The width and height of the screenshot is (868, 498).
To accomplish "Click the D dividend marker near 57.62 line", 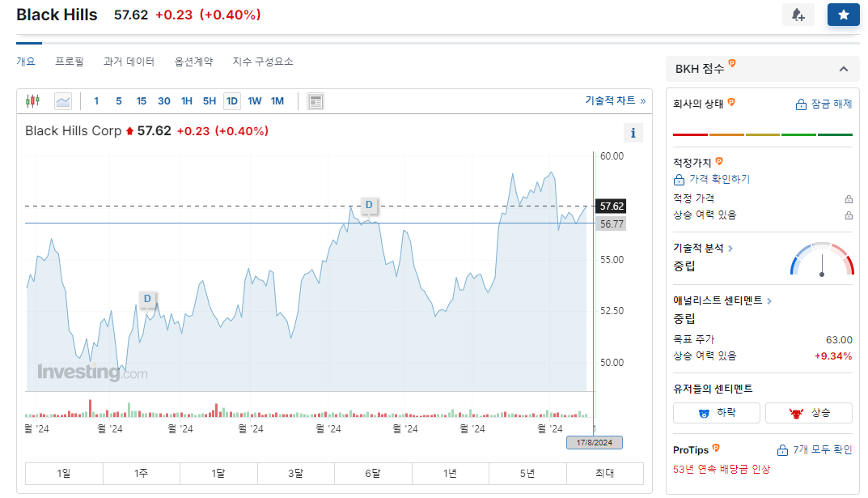I will point(369,206).
